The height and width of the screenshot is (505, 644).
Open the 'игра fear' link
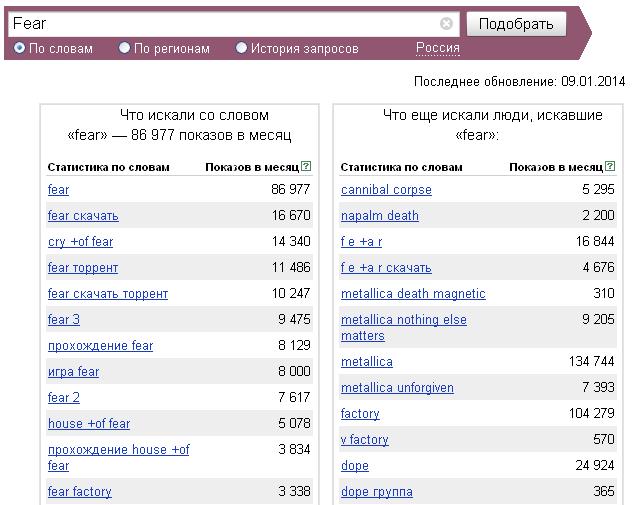(74, 372)
